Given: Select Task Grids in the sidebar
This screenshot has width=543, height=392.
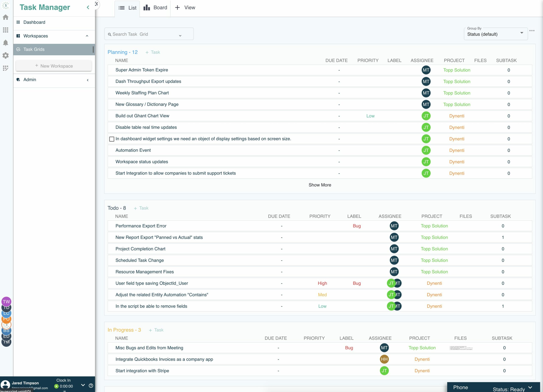Looking at the screenshot, I should (x=54, y=49).
